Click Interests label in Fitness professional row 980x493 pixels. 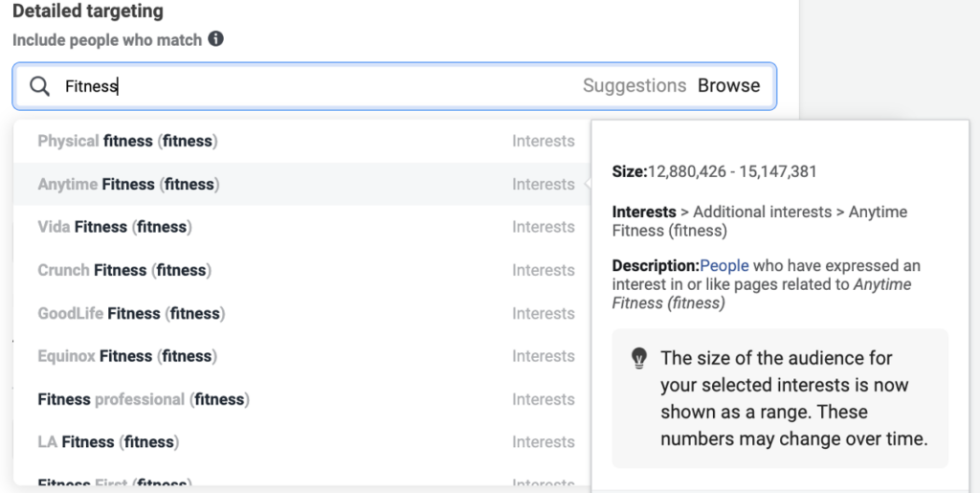pyautogui.click(x=544, y=399)
